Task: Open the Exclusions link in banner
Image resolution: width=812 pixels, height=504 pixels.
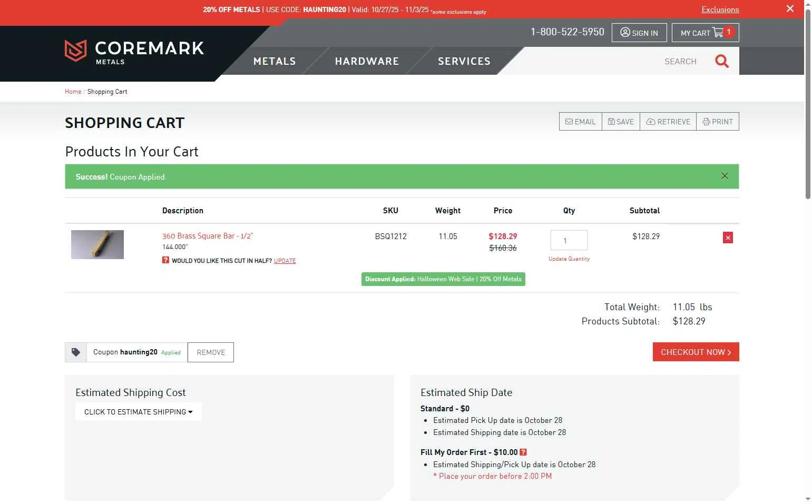Action: point(720,9)
